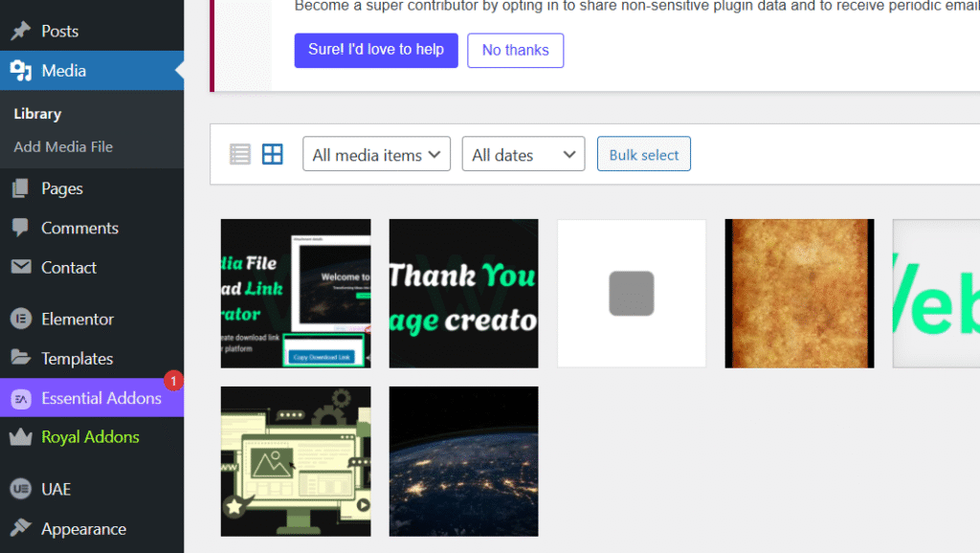Open Essential Addons menu label
980x553 pixels.
(101, 398)
